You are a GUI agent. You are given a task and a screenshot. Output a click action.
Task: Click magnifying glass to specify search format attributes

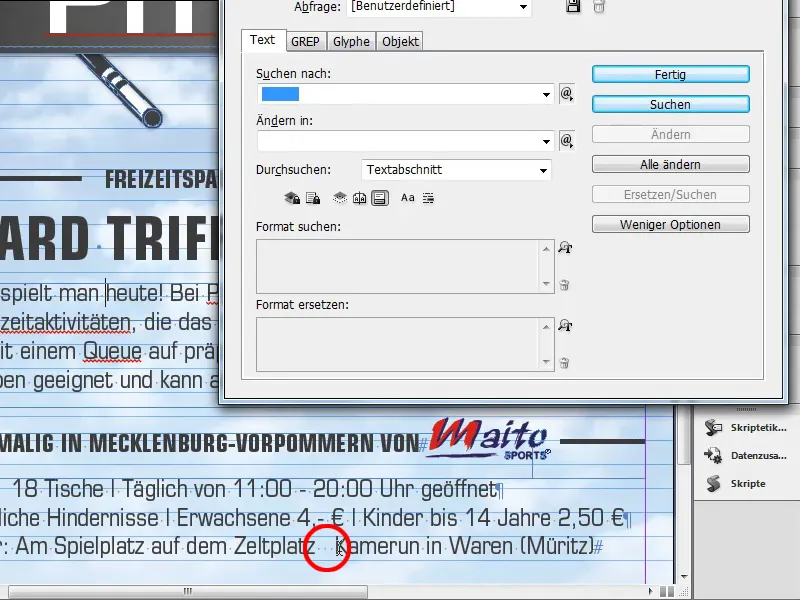[x=566, y=248]
